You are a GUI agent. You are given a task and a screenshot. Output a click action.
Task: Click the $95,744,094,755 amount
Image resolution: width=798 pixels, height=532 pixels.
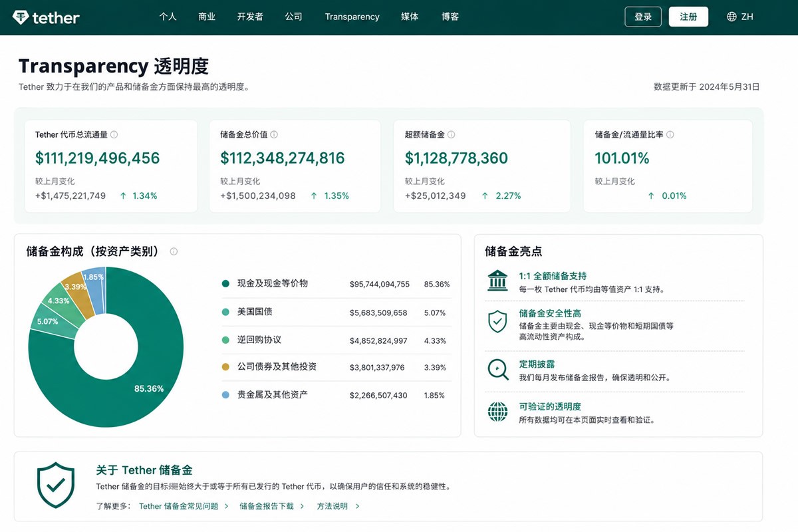coord(380,284)
